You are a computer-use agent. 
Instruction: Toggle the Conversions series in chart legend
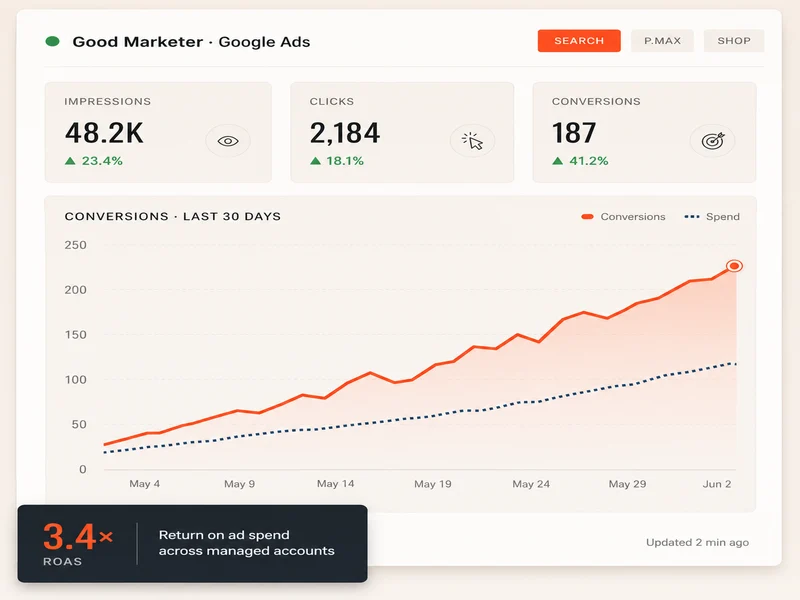(623, 217)
